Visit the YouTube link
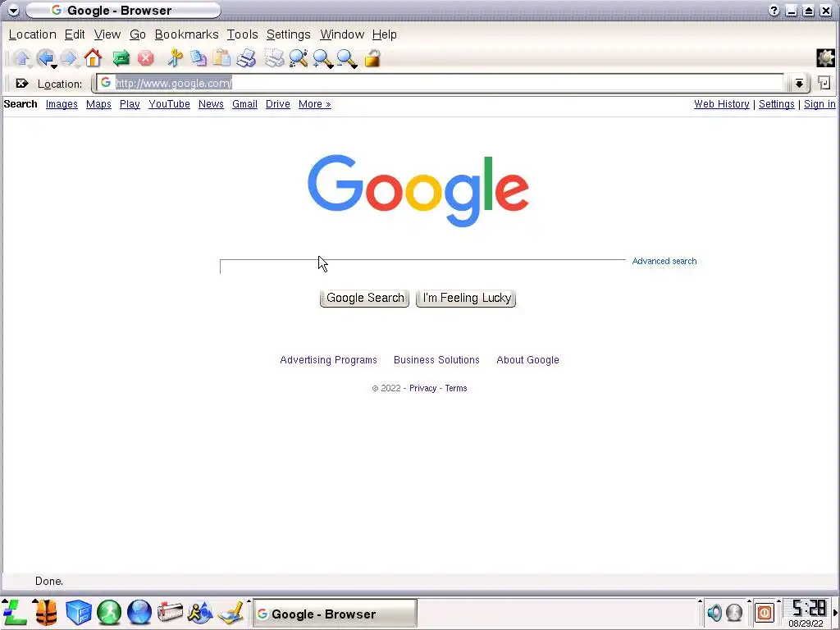 point(169,104)
